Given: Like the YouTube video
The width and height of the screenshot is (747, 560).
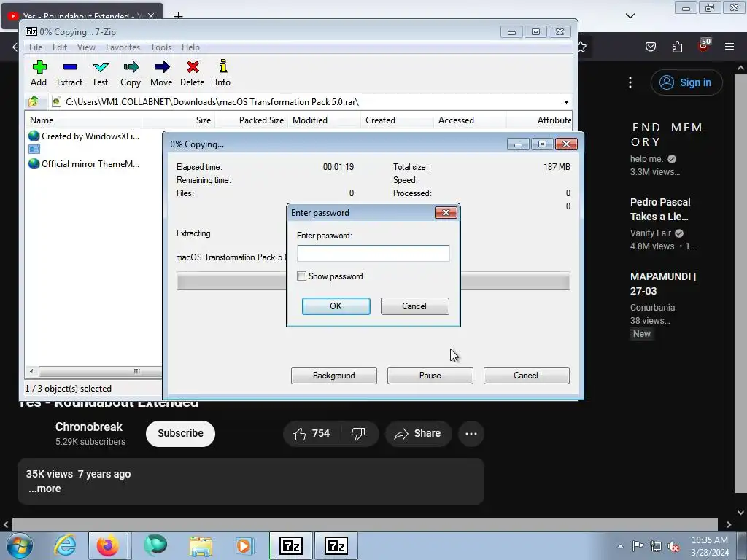Looking at the screenshot, I should (311, 433).
